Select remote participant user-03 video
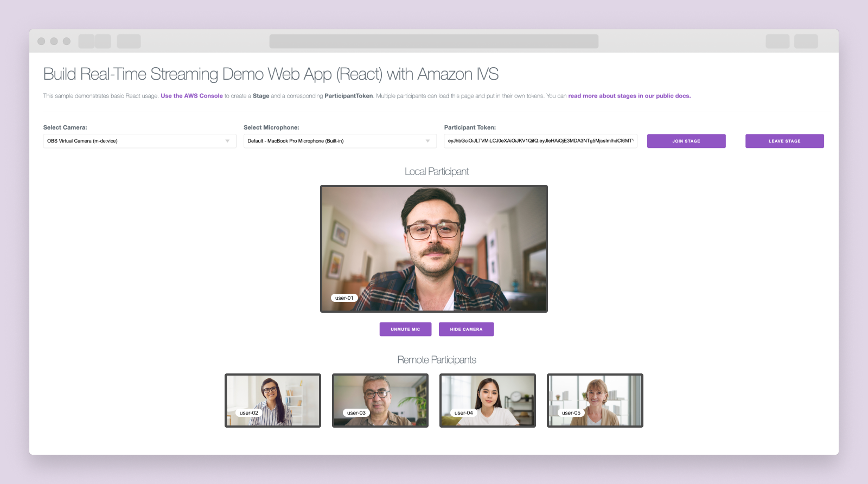The width and height of the screenshot is (868, 484). tap(380, 401)
